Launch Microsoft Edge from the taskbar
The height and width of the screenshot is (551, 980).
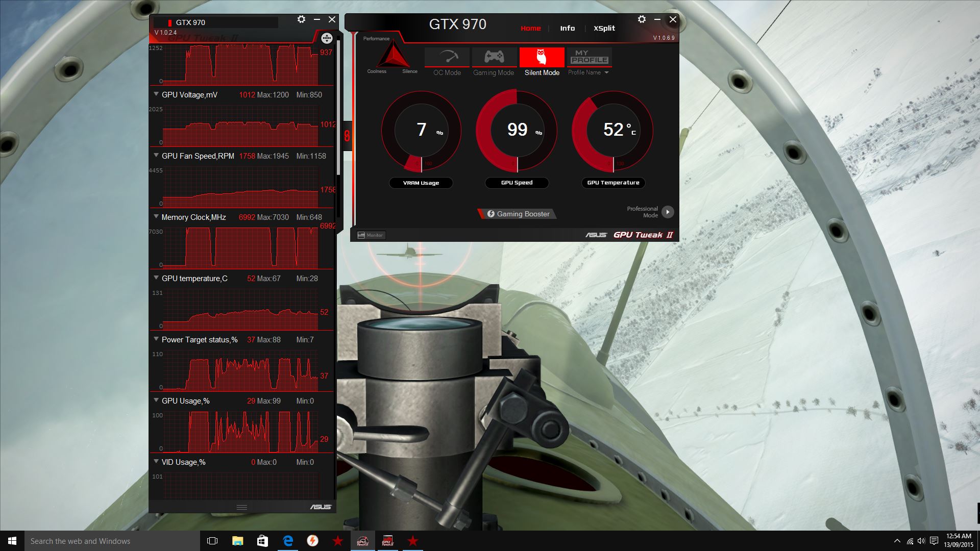(x=288, y=541)
